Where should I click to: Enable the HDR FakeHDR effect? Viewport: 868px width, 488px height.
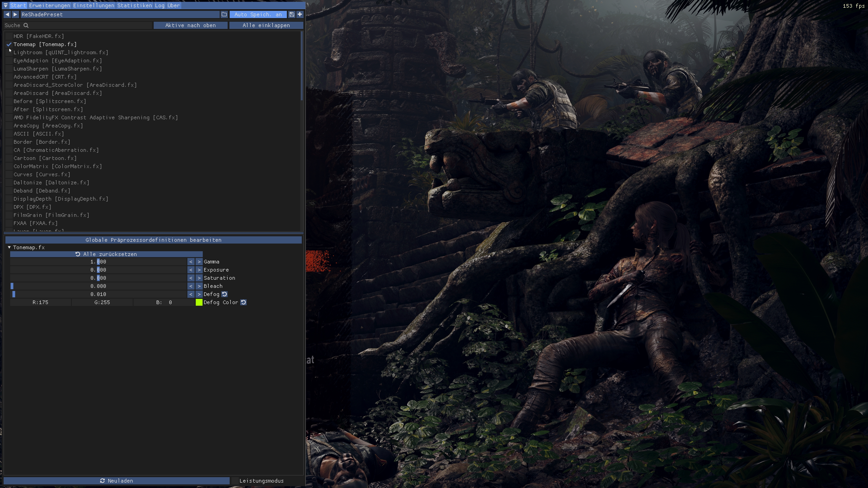pyautogui.click(x=9, y=36)
